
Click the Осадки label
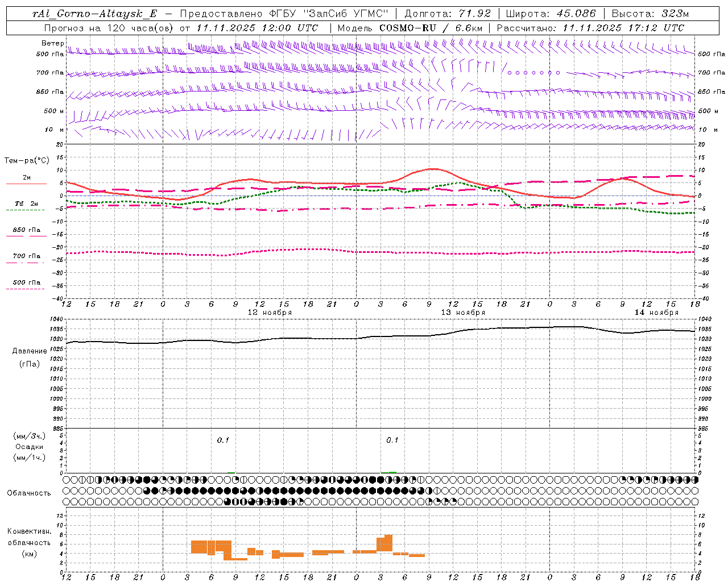coord(30,447)
